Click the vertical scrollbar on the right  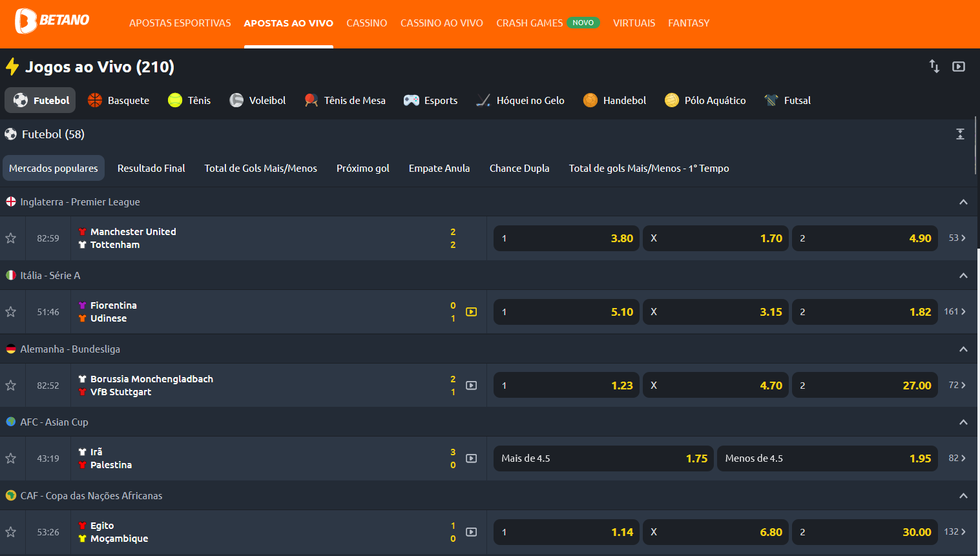pyautogui.click(x=975, y=145)
